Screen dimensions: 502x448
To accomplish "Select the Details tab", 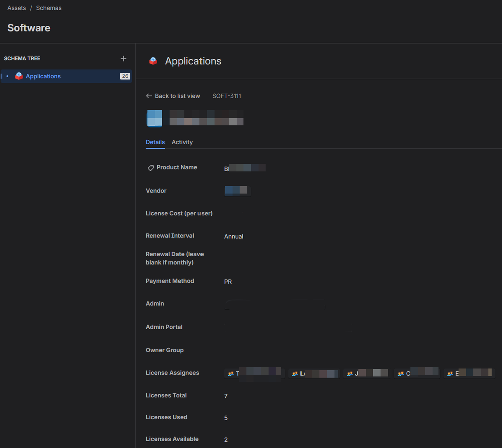I will [x=155, y=142].
